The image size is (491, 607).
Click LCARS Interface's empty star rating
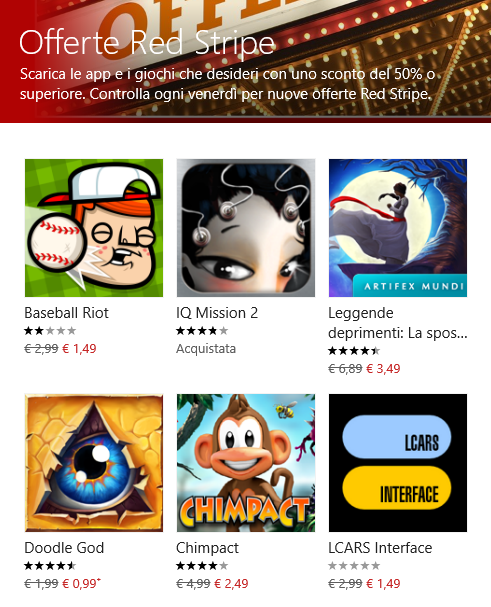(354, 566)
